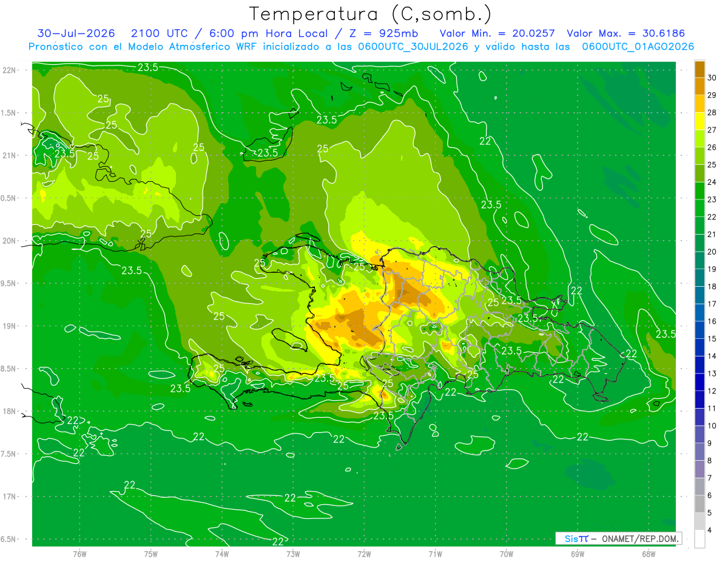This screenshot has height=562, width=728.
Task: Click the '18N' latitude axis label
Action: pos(10,411)
